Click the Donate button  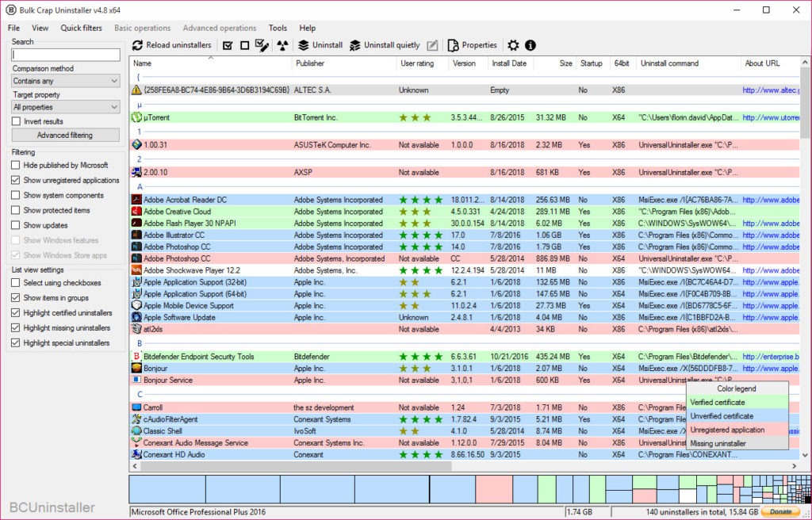pos(781,512)
